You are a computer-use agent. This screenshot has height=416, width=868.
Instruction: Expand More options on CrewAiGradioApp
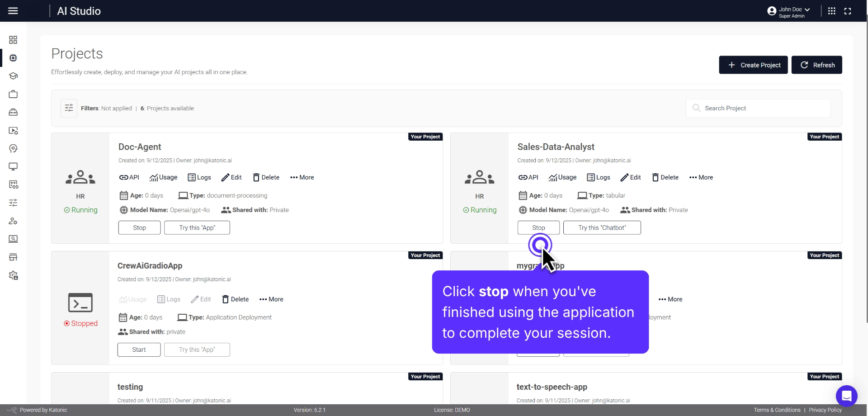pyautogui.click(x=271, y=299)
